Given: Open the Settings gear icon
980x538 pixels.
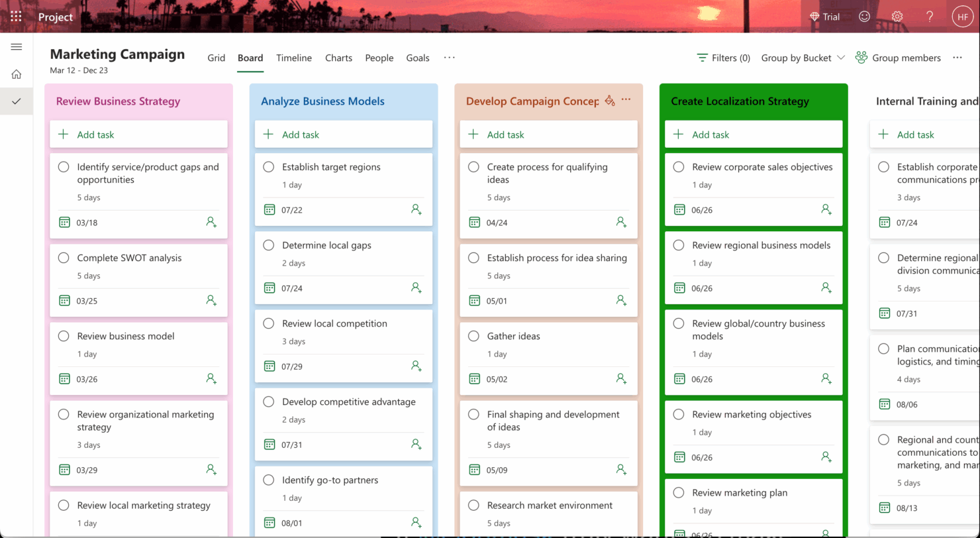Looking at the screenshot, I should [x=897, y=17].
